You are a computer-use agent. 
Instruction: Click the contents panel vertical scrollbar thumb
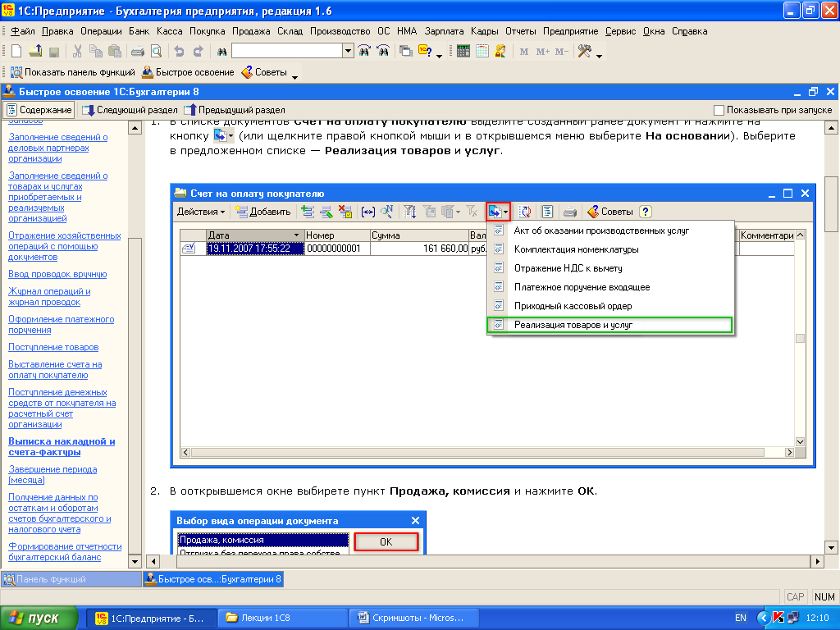pyautogui.click(x=135, y=396)
